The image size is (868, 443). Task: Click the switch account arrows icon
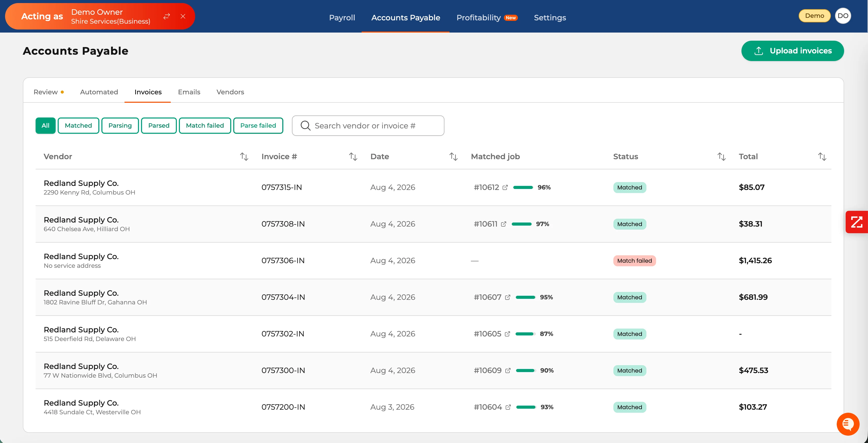(166, 16)
